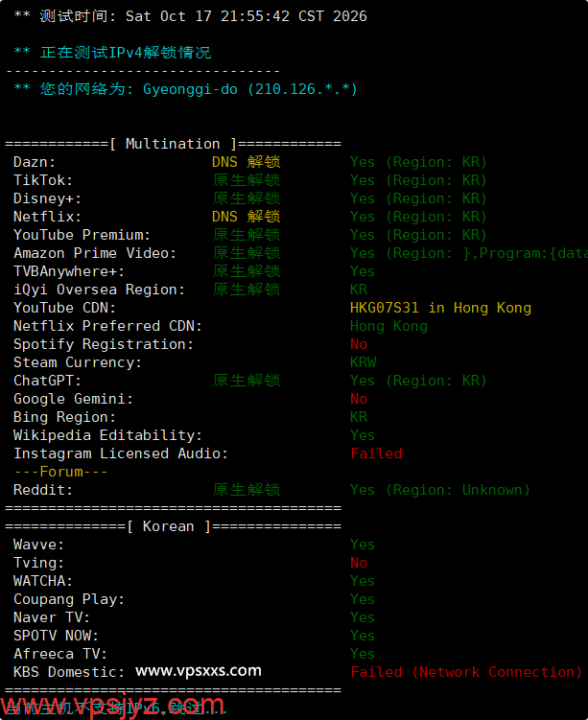Viewport: 588px width, 720px height.
Task: Click the 'Dazn:' row label
Action: pos(35,162)
